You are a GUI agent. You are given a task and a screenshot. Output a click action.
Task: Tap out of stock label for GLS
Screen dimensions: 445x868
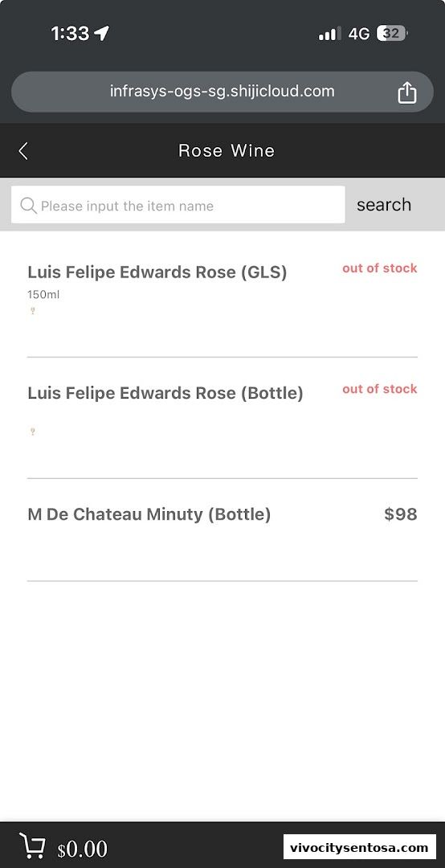pyautogui.click(x=380, y=268)
